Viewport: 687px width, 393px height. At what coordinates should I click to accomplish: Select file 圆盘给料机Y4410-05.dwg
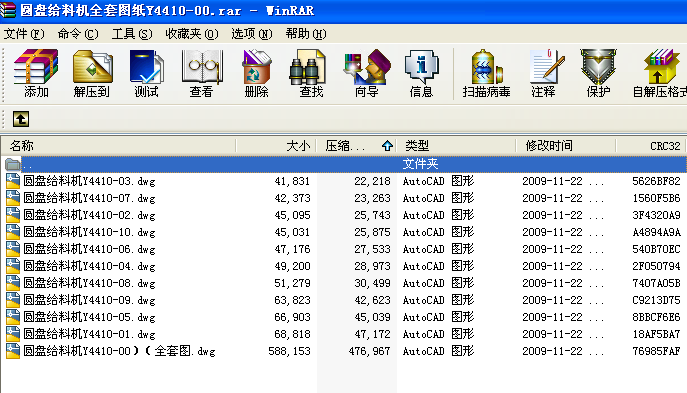(x=89, y=317)
